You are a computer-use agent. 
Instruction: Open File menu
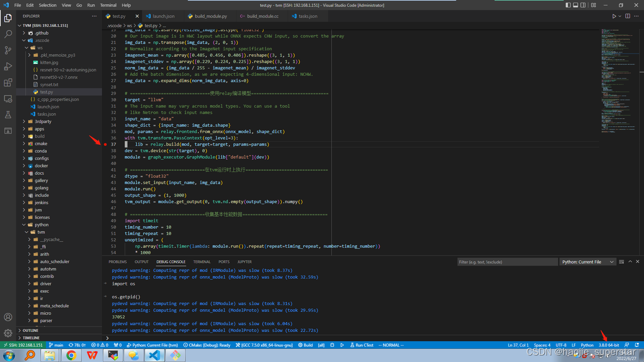(18, 5)
